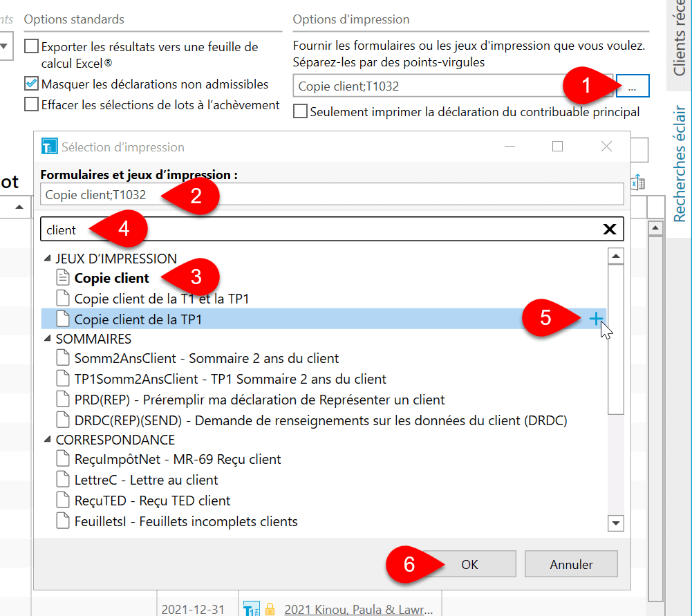Select ReçuTED - Reçu TED client
Viewport: 692px width, 616px height.
pyautogui.click(x=152, y=501)
